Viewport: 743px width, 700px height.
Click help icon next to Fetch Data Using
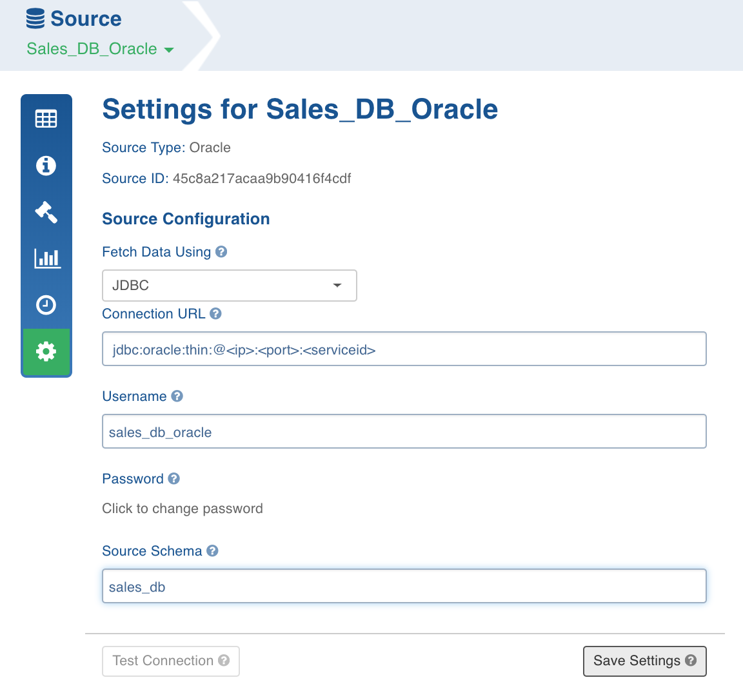(x=221, y=251)
